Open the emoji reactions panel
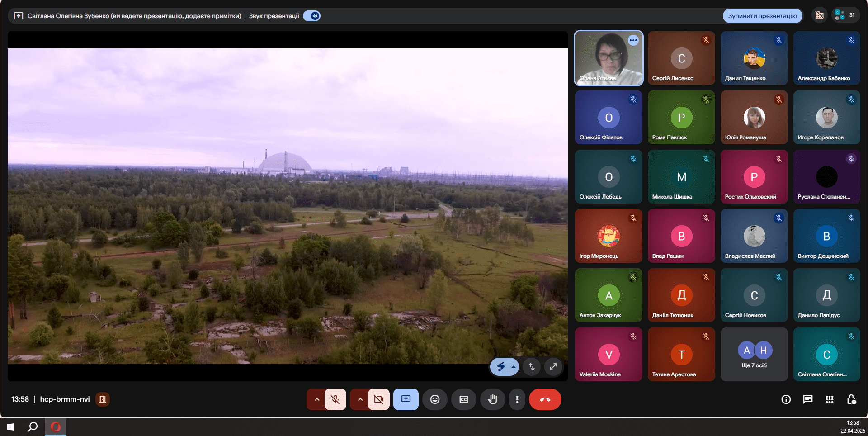 (434, 399)
